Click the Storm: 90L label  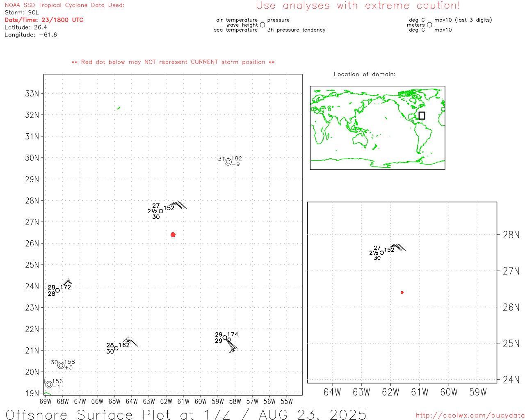[x=22, y=12]
